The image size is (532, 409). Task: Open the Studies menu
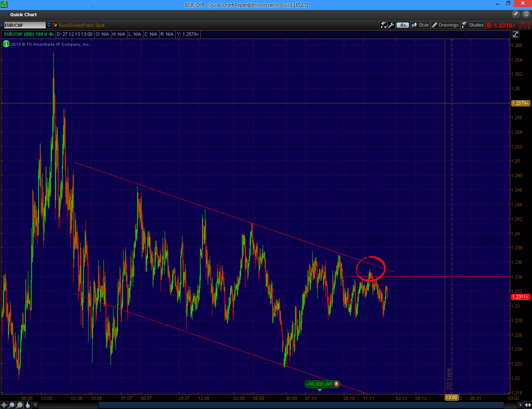[473, 25]
